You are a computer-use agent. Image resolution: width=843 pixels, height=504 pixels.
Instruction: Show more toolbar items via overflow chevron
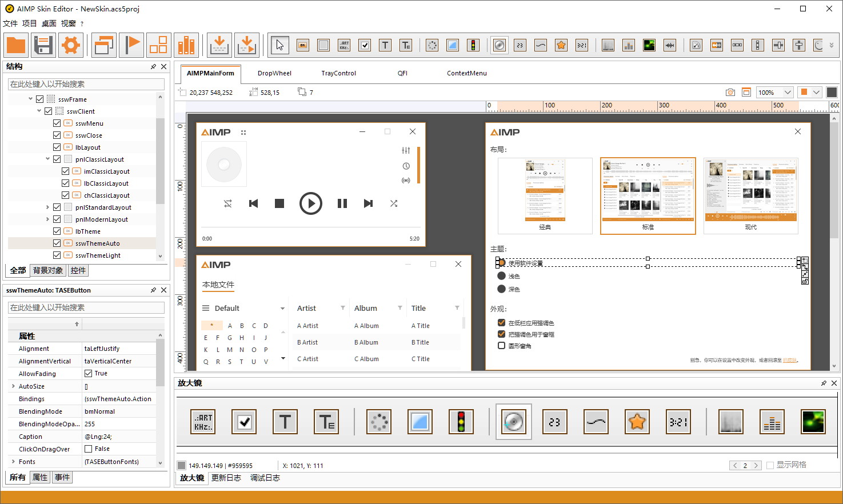pos(832,45)
